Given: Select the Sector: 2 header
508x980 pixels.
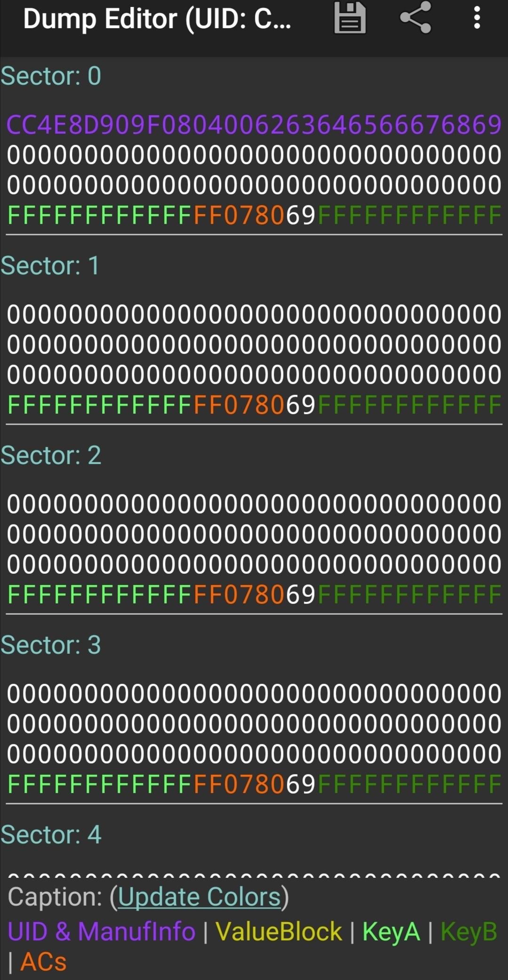Looking at the screenshot, I should [51, 455].
